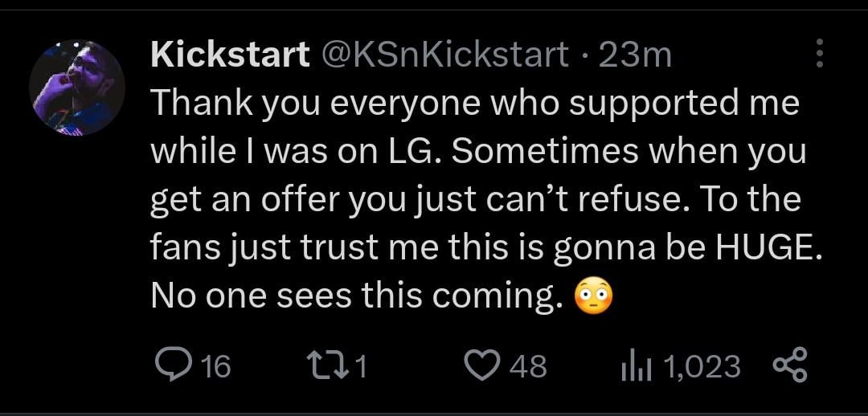The height and width of the screenshot is (416, 868).
Task: Click the like count 48
Action: [529, 367]
